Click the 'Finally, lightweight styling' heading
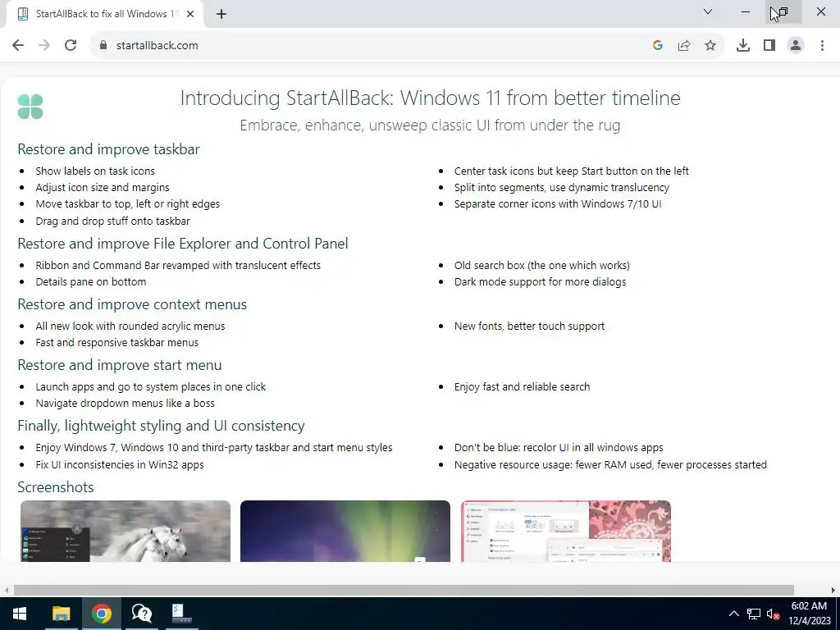This screenshot has width=840, height=630. tap(162, 426)
